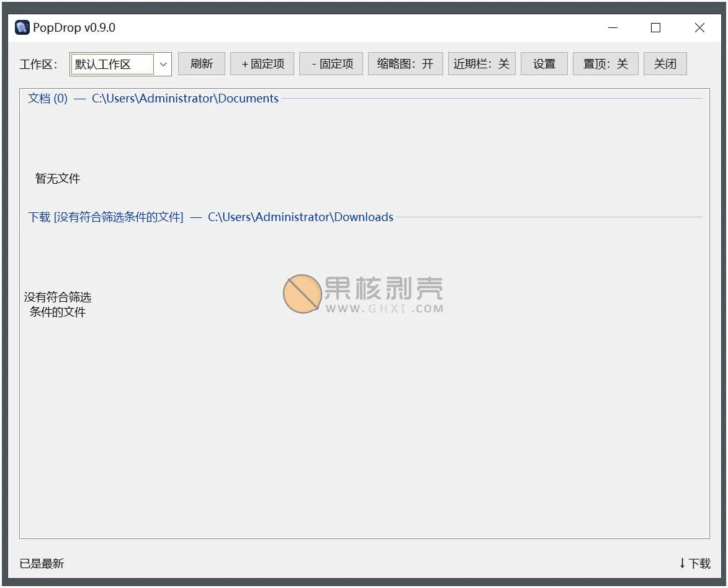Minimize the PopDrop window
728x588 pixels.
pyautogui.click(x=613, y=28)
